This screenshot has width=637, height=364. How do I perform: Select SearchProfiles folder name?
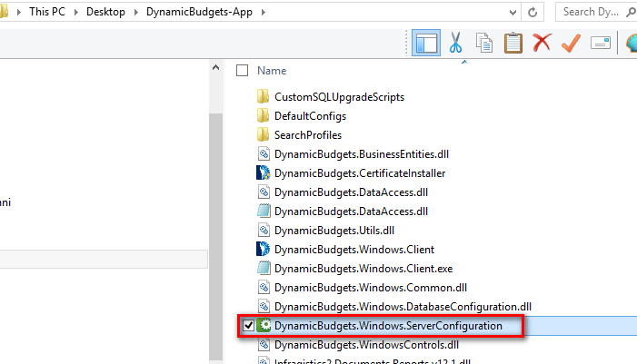[308, 135]
